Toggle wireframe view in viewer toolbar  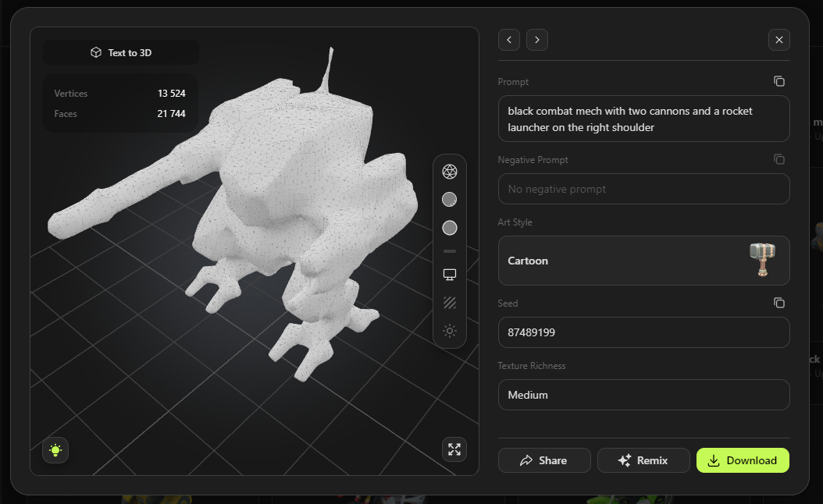coord(449,172)
